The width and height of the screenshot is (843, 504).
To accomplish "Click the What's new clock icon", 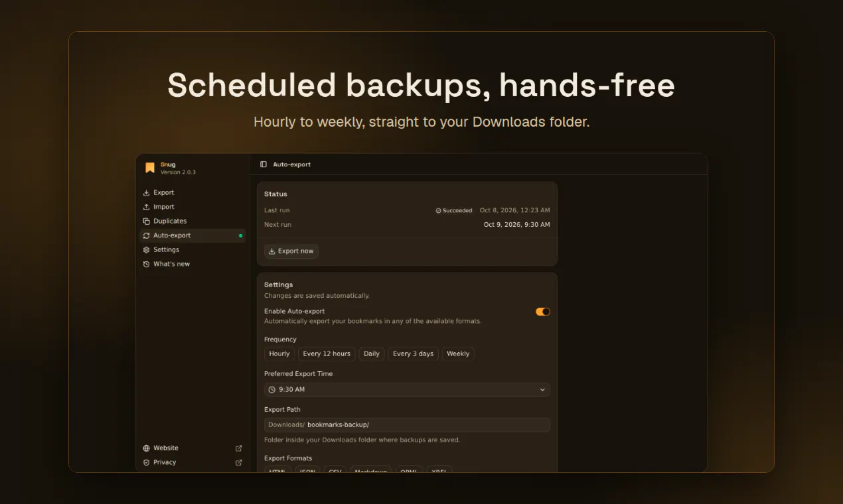I will click(x=147, y=264).
